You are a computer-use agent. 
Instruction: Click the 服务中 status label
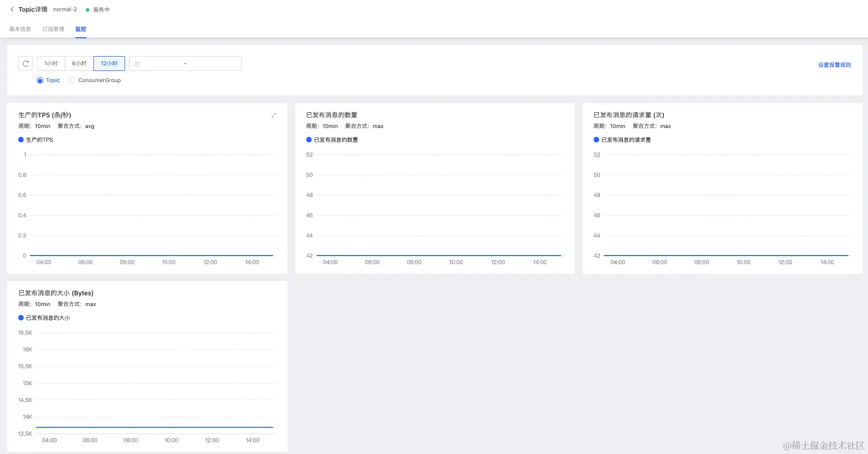pyautogui.click(x=101, y=10)
